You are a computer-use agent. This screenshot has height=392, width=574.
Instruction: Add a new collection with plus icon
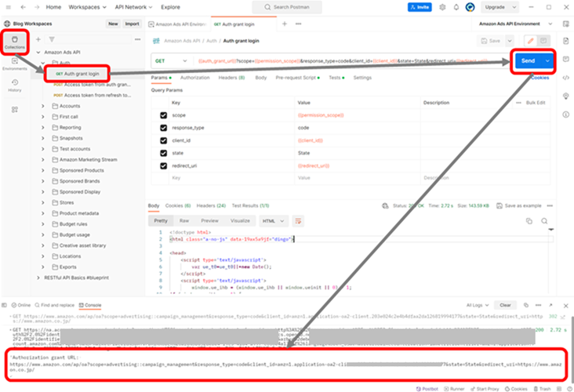[x=38, y=39]
